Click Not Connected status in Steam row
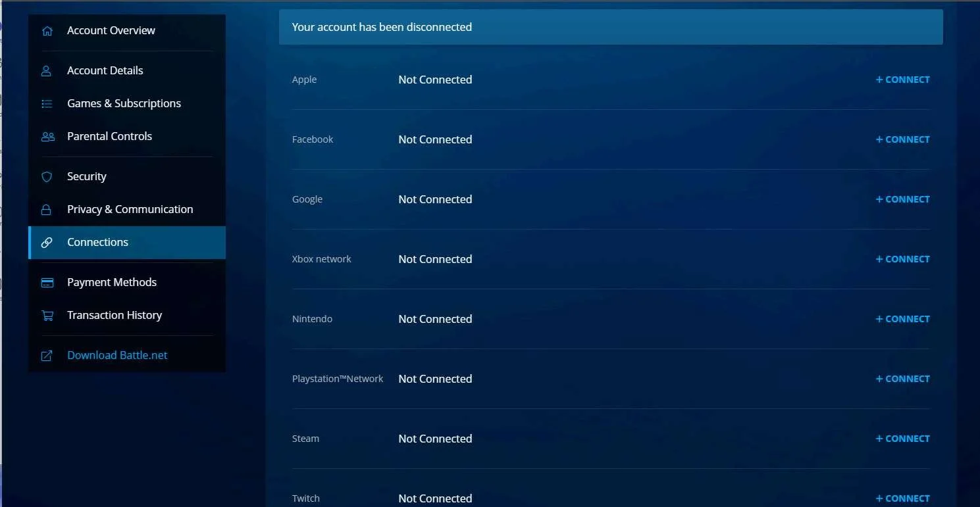 click(x=435, y=439)
